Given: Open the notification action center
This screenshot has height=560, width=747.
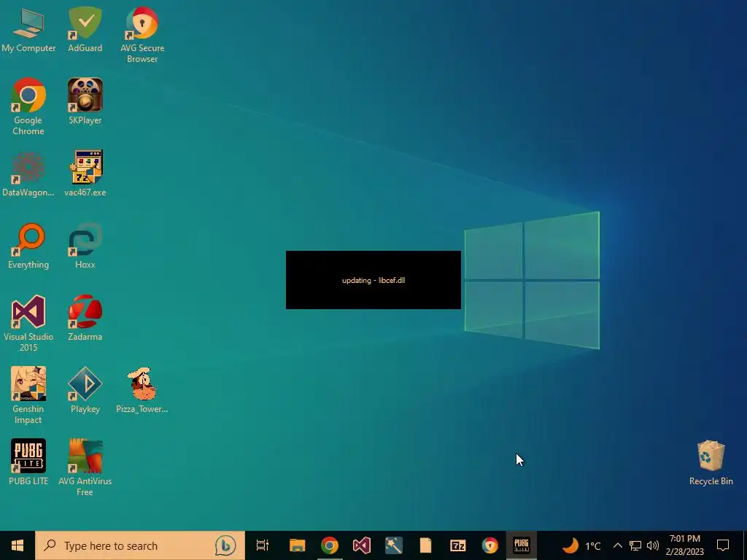Looking at the screenshot, I should point(723,545).
